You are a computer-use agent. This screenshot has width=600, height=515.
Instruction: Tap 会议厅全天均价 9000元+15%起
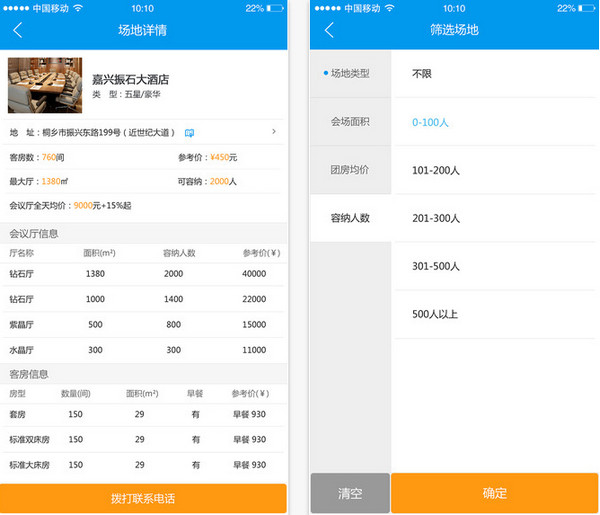pos(70,205)
